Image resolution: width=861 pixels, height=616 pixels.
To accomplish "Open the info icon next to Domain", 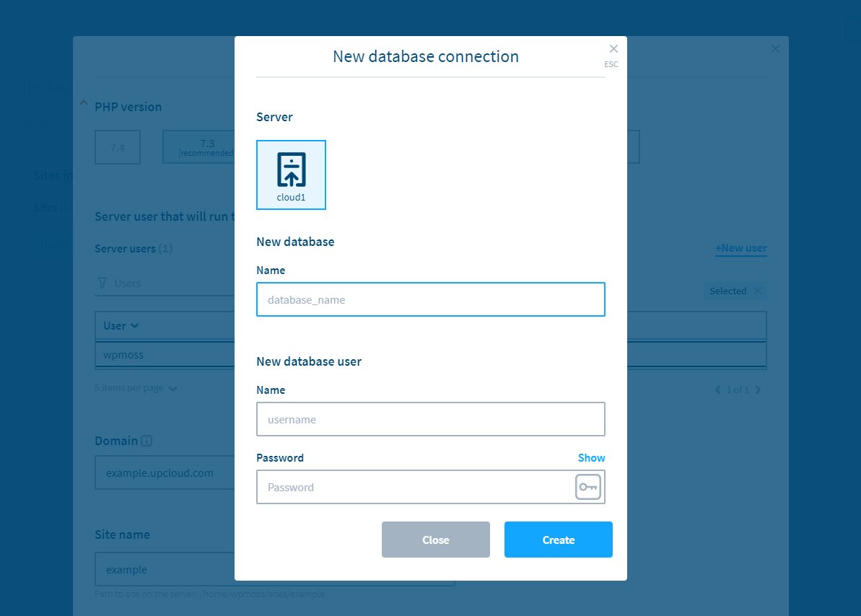I will [147, 441].
